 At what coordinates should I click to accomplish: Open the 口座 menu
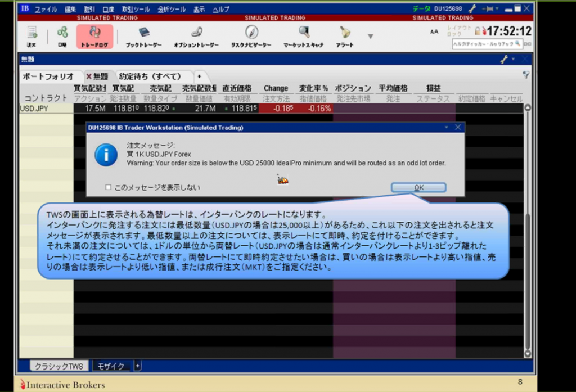pyautogui.click(x=108, y=10)
